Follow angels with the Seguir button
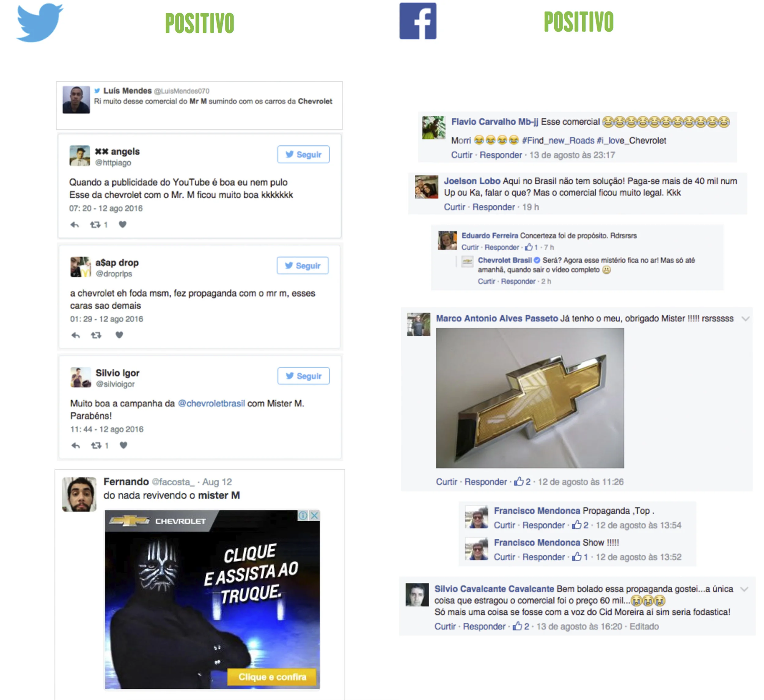Image resolution: width=764 pixels, height=700 pixels. [303, 155]
